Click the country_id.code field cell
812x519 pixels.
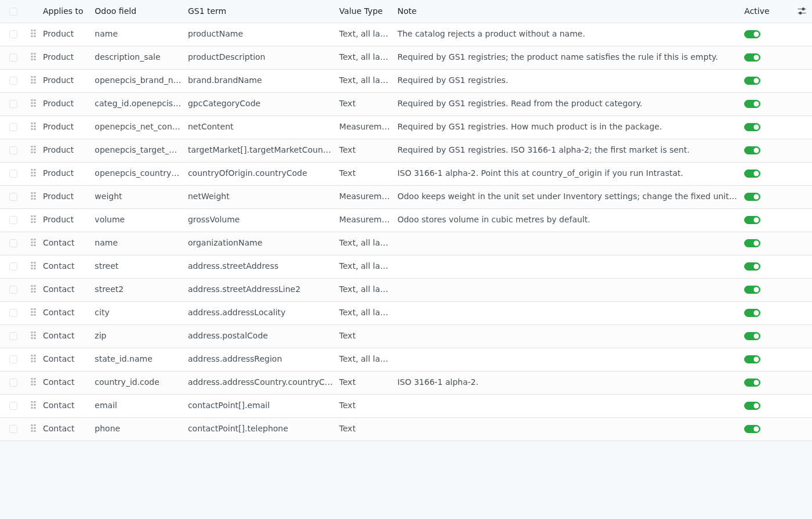(127, 382)
